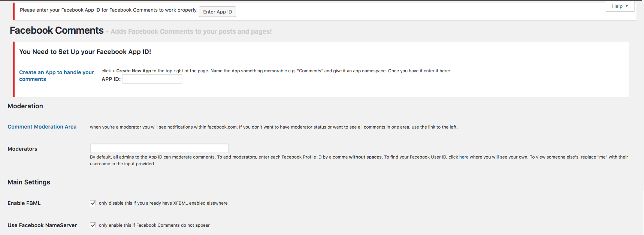644x235 pixels.
Task: Click the 'You Need to Set Up' heading
Action: [85, 52]
